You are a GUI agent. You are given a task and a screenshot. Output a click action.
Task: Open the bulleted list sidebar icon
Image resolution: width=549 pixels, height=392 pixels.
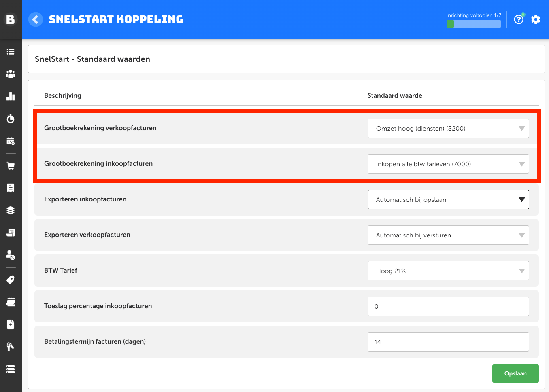pos(11,52)
